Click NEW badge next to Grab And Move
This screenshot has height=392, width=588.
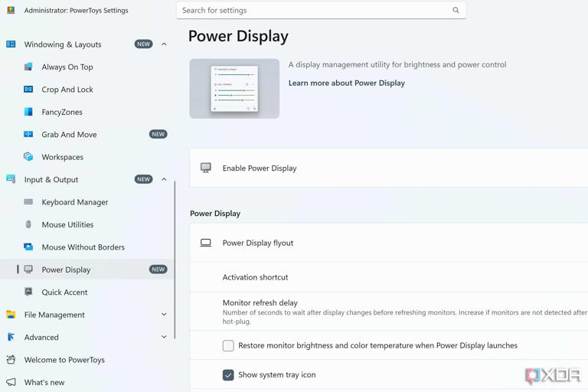tap(158, 134)
